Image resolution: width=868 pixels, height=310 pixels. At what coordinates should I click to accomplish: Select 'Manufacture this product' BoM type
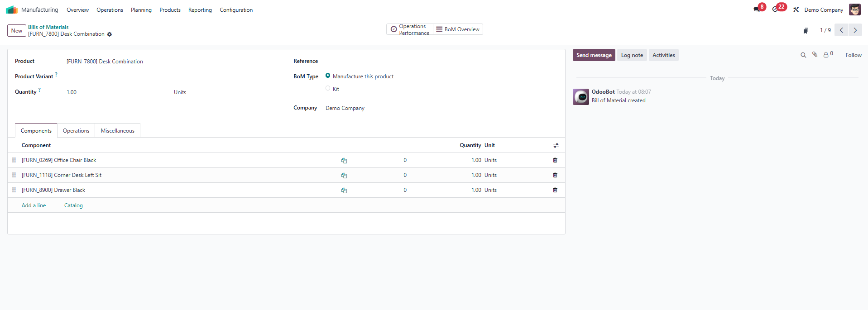(328, 76)
